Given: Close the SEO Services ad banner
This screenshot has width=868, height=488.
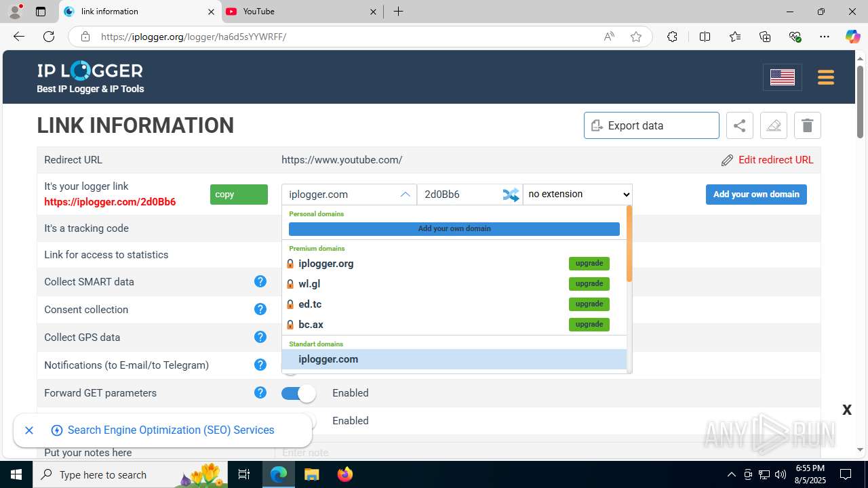Looking at the screenshot, I should tap(29, 430).
